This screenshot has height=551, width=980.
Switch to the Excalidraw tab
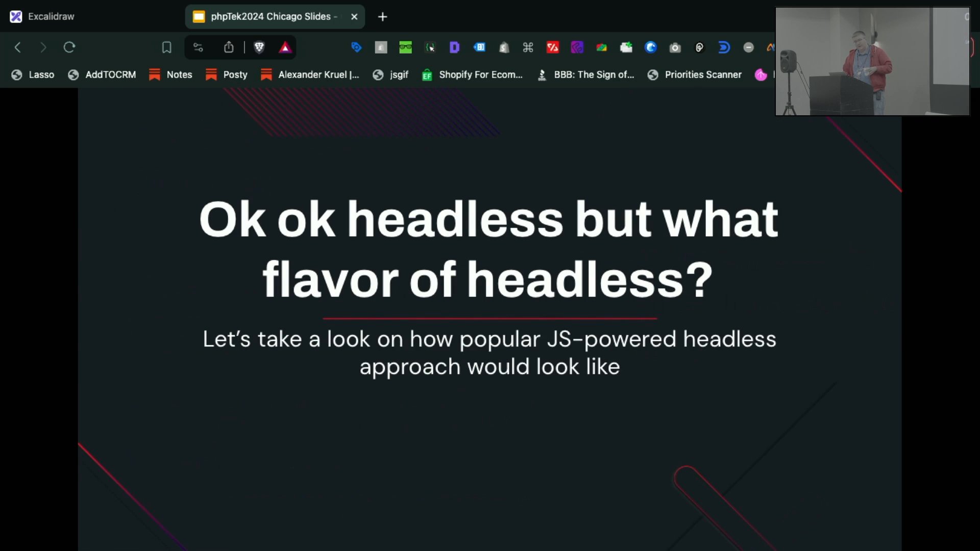pyautogui.click(x=51, y=16)
